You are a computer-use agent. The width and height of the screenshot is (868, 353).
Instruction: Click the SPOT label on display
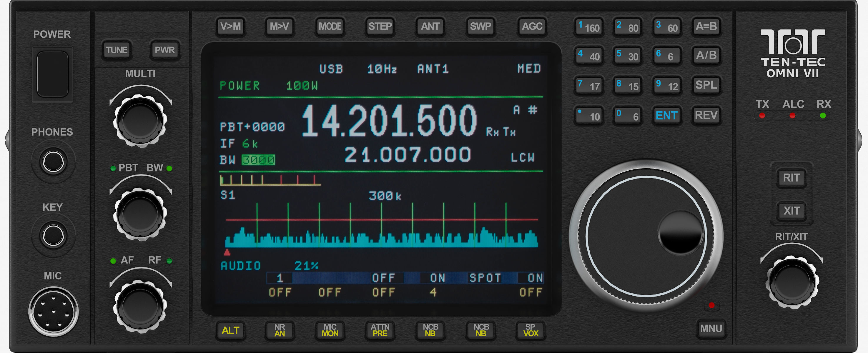pos(485,278)
